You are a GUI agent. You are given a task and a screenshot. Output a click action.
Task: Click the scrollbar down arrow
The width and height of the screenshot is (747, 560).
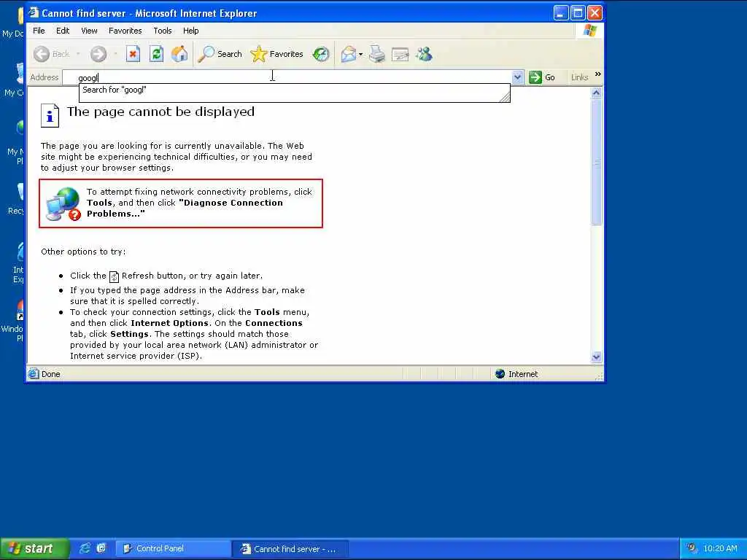(597, 357)
